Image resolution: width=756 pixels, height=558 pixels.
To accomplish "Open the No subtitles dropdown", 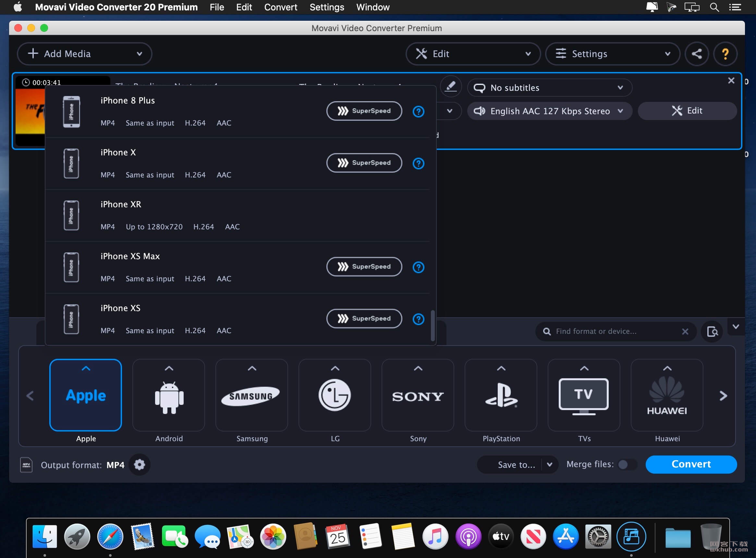I will pos(550,88).
